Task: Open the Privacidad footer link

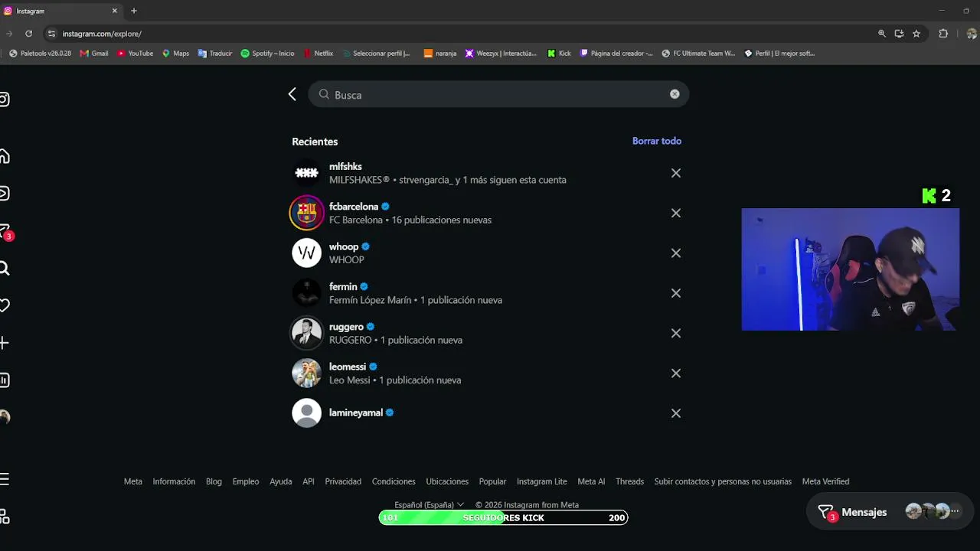Action: click(343, 481)
